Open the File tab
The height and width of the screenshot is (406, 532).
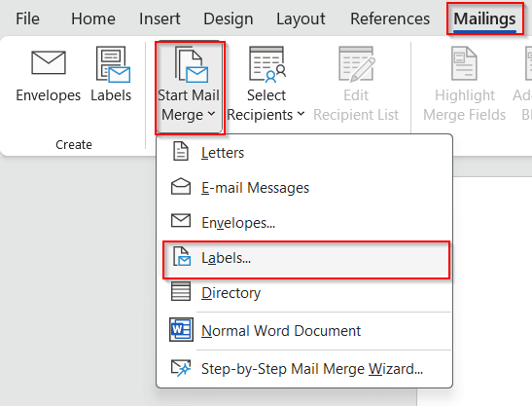[27, 18]
